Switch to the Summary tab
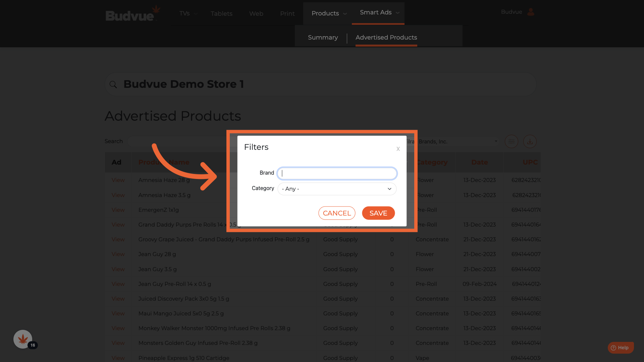 (323, 38)
